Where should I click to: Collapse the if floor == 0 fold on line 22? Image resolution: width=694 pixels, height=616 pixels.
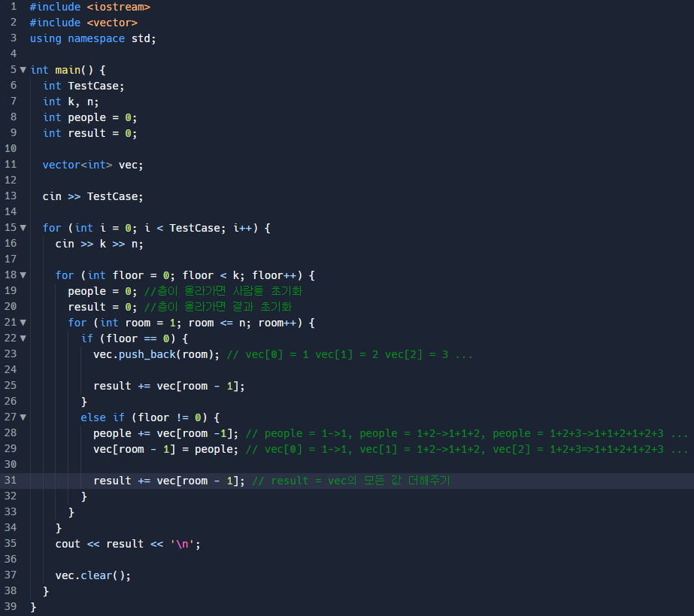23,338
